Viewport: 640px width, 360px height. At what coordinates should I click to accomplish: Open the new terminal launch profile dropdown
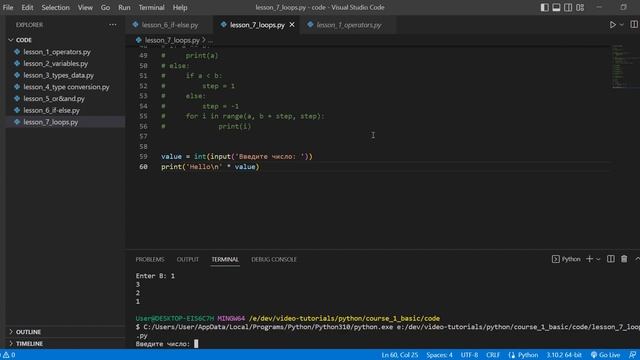(x=598, y=259)
